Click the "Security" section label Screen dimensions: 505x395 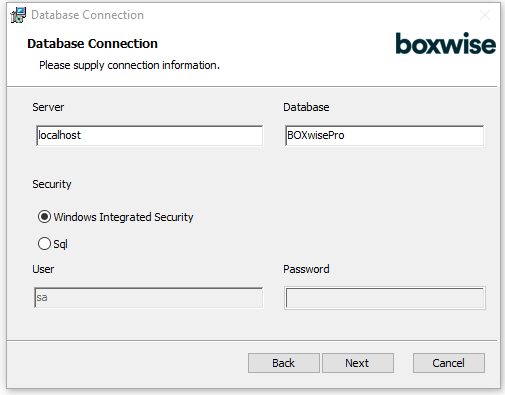click(x=52, y=184)
